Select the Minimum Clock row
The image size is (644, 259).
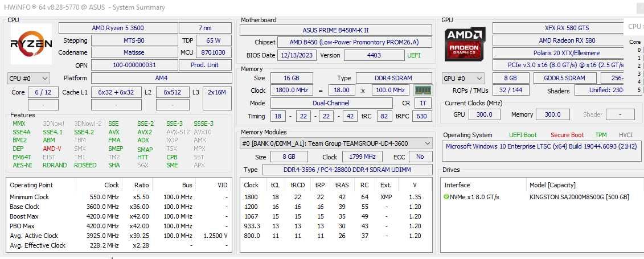coord(119,197)
